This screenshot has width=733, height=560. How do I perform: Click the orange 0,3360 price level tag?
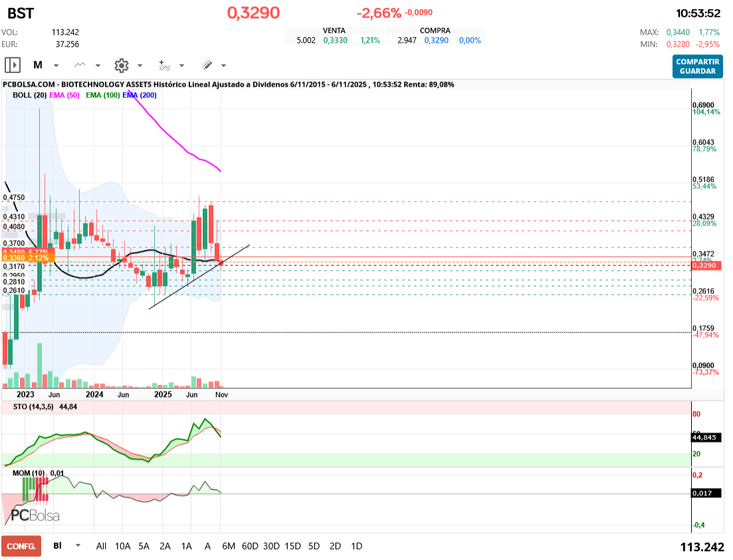click(25, 258)
